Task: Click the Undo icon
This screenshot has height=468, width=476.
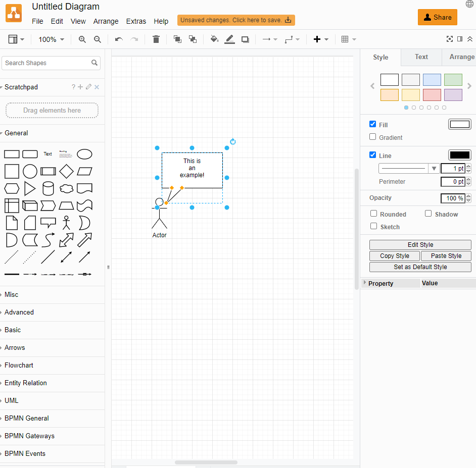Action: (x=118, y=39)
